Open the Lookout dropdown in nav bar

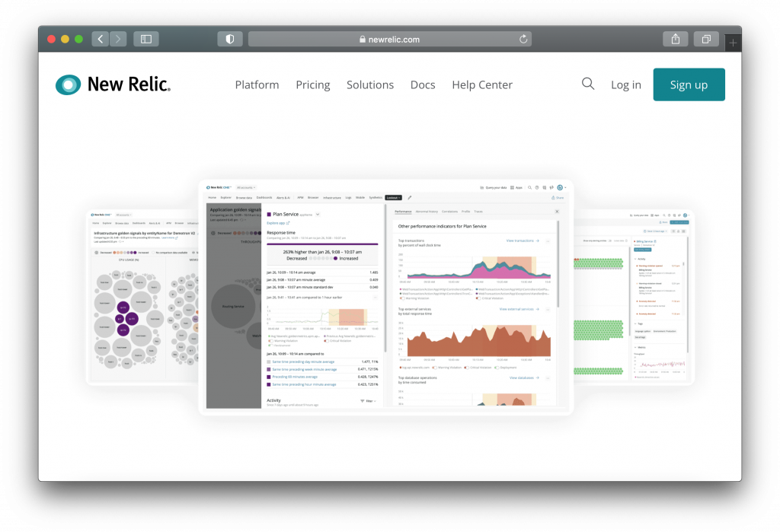click(x=393, y=198)
